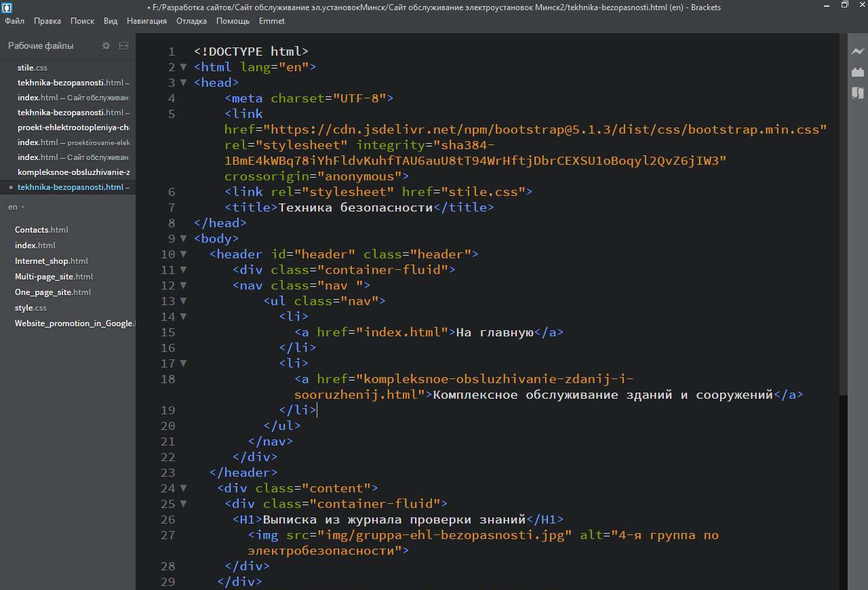Screen dimensions: 868x590
Task: Open the Файл menu
Action: click(14, 21)
